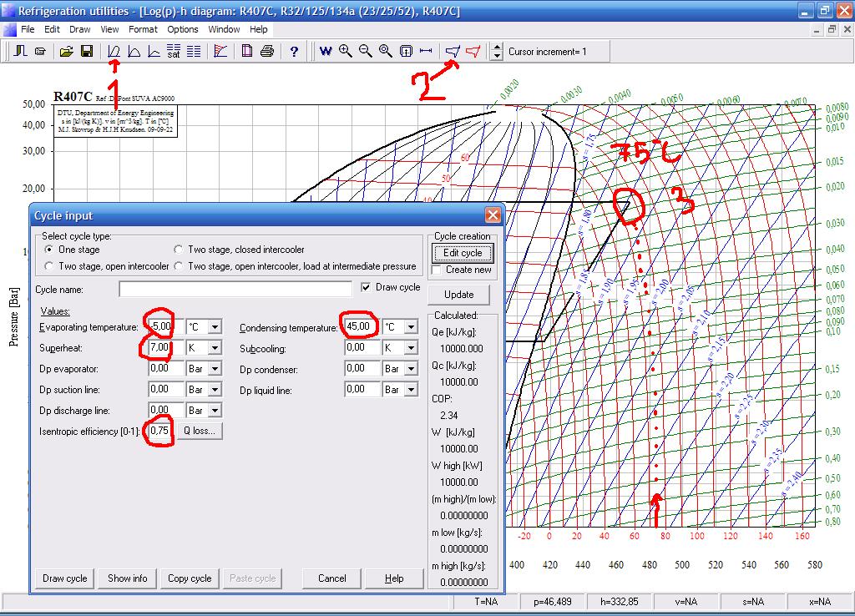Image resolution: width=855 pixels, height=616 pixels.
Task: Open file with the folder toolbar icon
Action: tap(67, 52)
